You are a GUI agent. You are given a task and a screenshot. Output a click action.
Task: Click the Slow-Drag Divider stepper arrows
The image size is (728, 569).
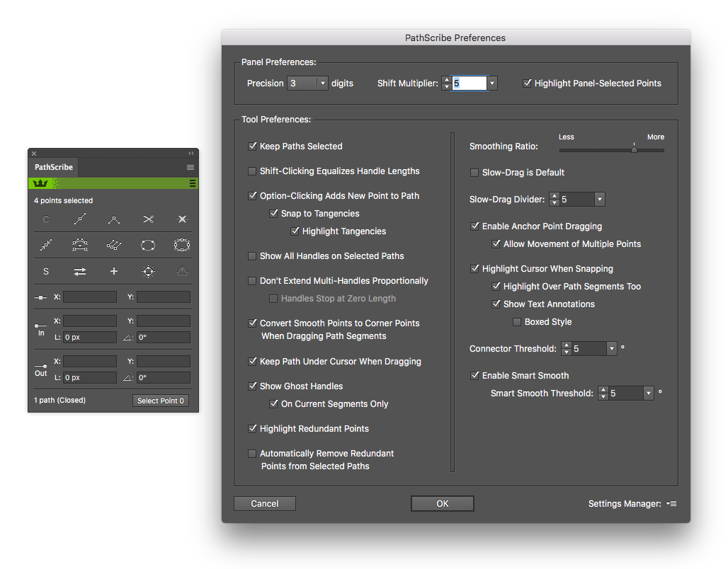tap(554, 199)
